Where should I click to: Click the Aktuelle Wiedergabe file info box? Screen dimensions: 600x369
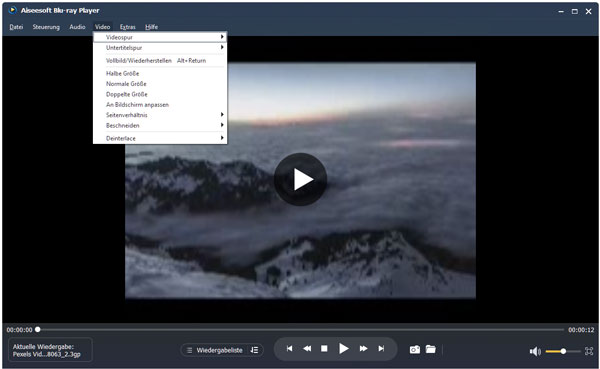coord(50,350)
